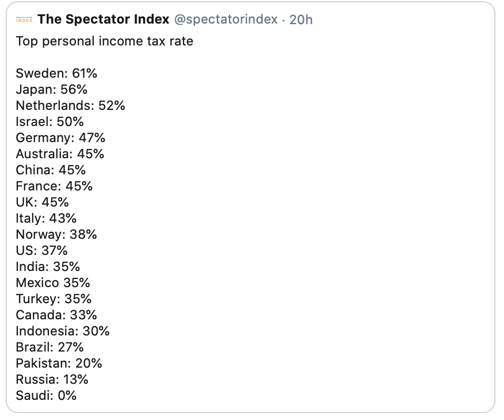
Task: Open the 20h tweet timestamp
Action: click(x=301, y=20)
